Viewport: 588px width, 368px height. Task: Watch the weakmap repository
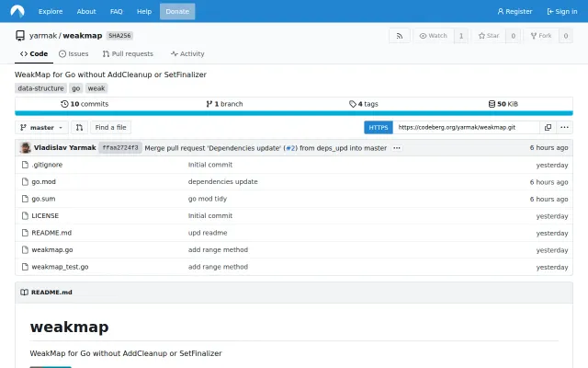(x=434, y=36)
